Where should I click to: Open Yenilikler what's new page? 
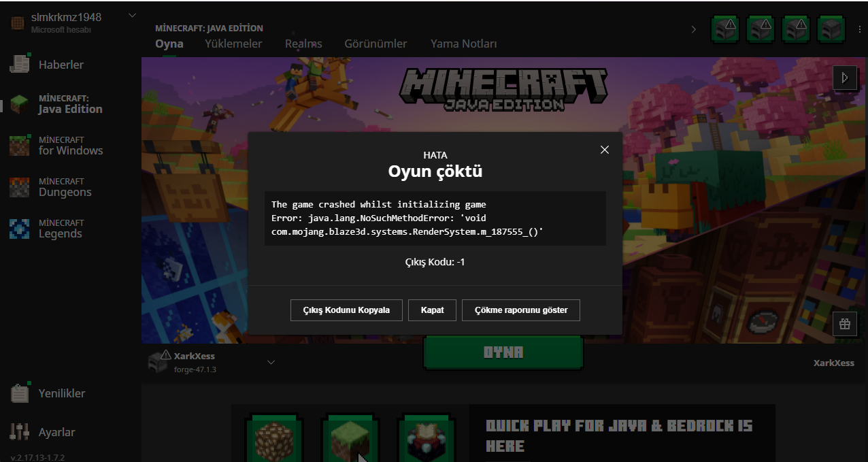pyautogui.click(x=49, y=393)
